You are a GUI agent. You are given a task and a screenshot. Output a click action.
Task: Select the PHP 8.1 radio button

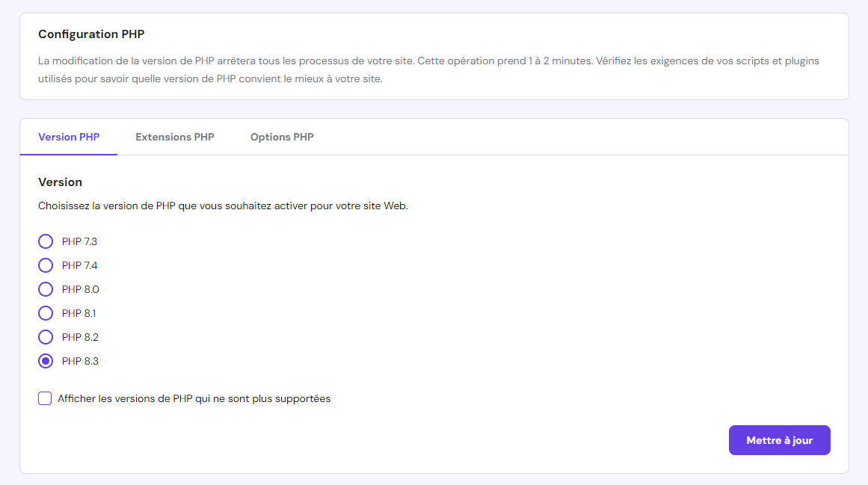[x=45, y=313]
